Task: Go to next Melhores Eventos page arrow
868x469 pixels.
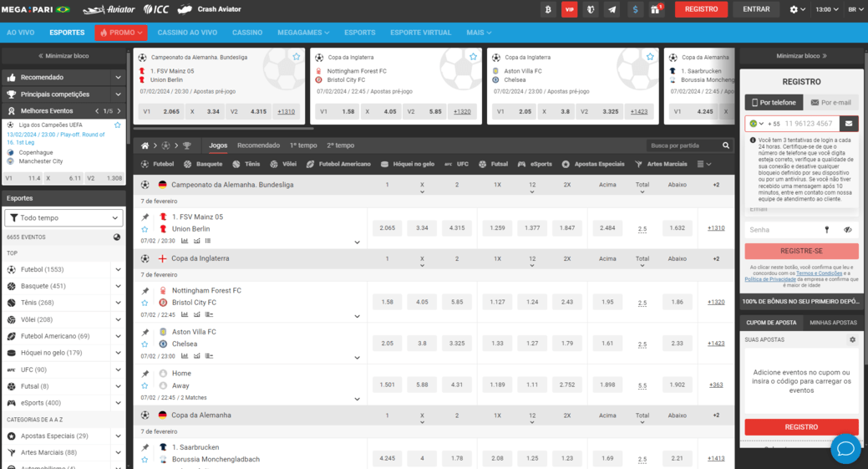Action: click(119, 111)
